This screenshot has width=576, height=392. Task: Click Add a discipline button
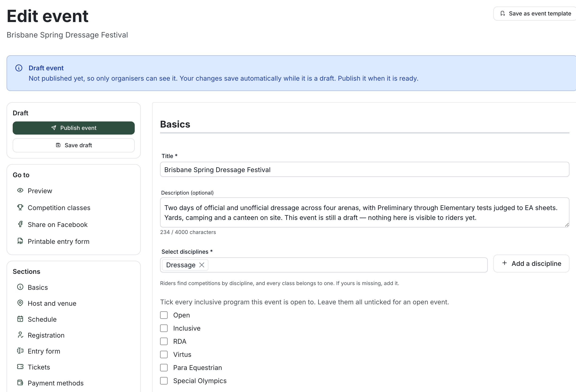(x=531, y=264)
